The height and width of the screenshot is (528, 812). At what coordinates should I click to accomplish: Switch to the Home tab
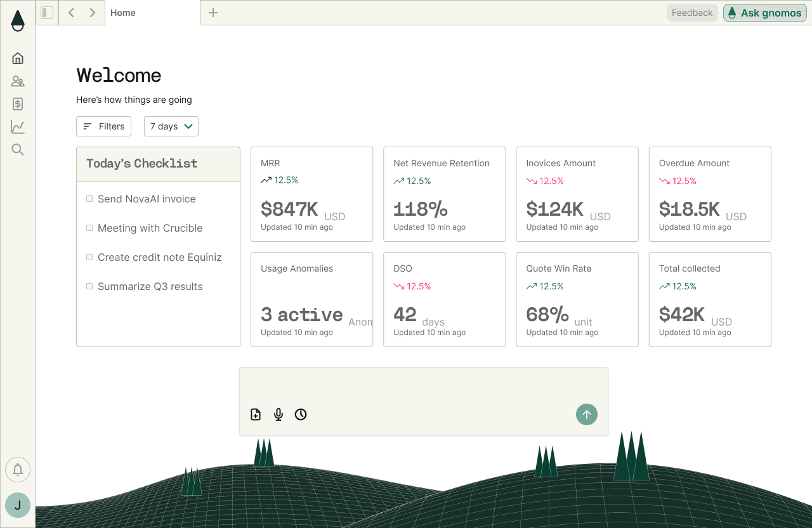pos(122,12)
